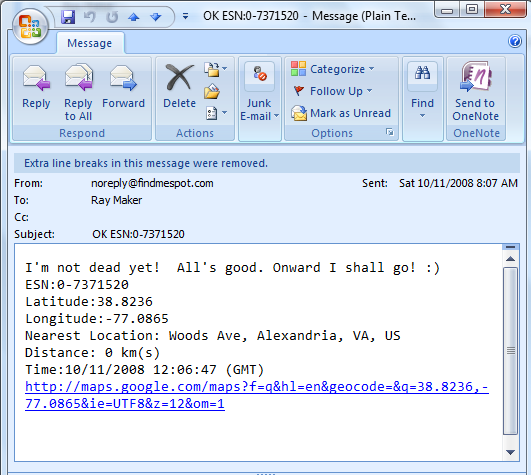531x475 pixels.
Task: Select the Message ribbon tab
Action: [x=90, y=43]
